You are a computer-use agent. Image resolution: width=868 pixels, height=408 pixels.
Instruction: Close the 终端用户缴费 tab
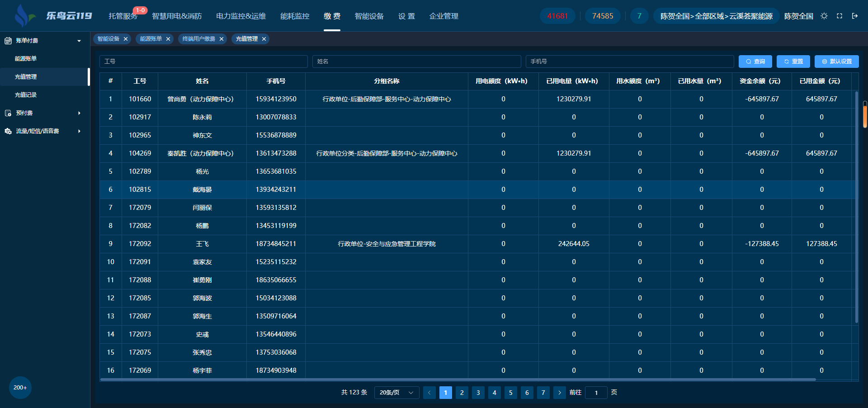(x=222, y=39)
